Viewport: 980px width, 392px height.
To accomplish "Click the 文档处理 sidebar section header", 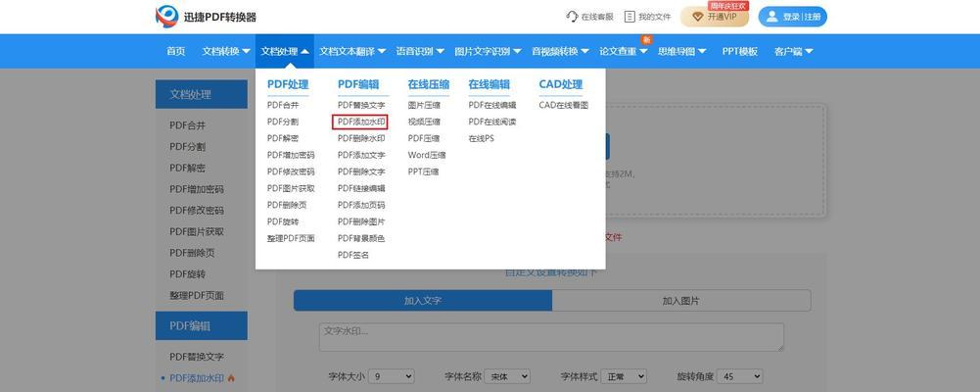I will [202, 94].
